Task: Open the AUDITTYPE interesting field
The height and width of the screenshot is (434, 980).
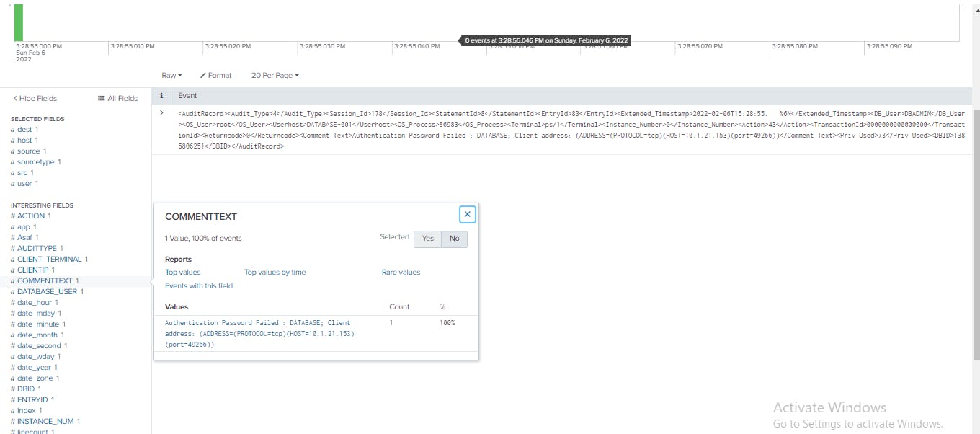Action: [x=37, y=249]
